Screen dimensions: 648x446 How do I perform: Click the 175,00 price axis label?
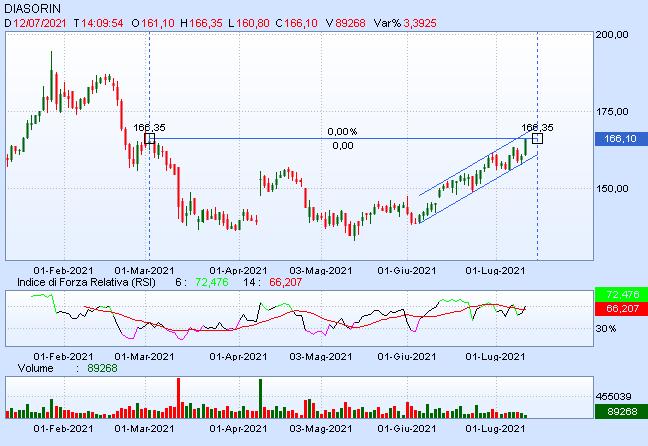click(612, 112)
